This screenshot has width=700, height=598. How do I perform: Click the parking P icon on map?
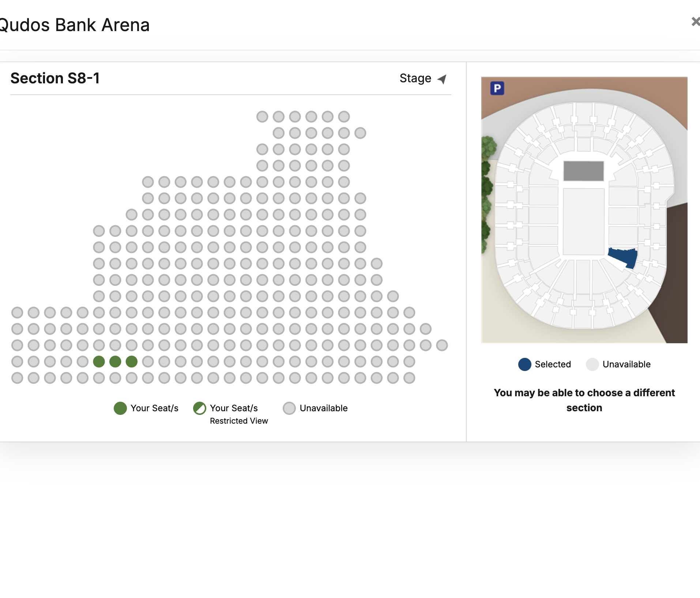point(497,88)
